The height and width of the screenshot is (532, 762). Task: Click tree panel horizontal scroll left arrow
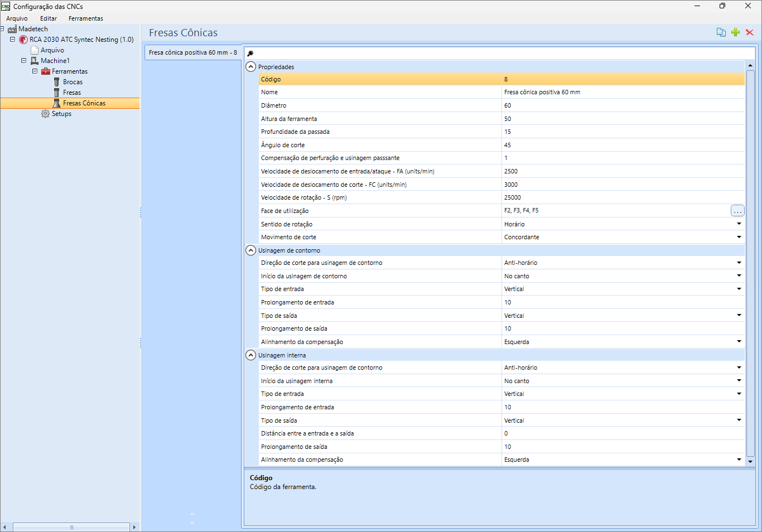click(5, 527)
